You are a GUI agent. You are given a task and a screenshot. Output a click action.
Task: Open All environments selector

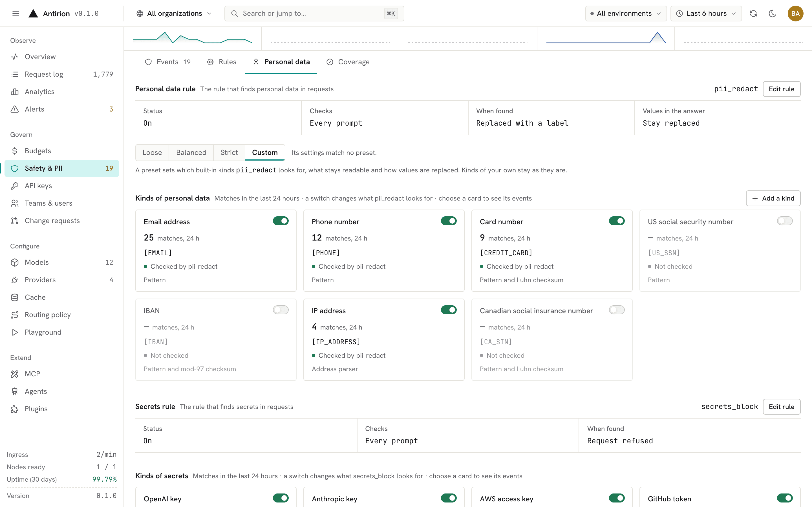[x=626, y=14]
